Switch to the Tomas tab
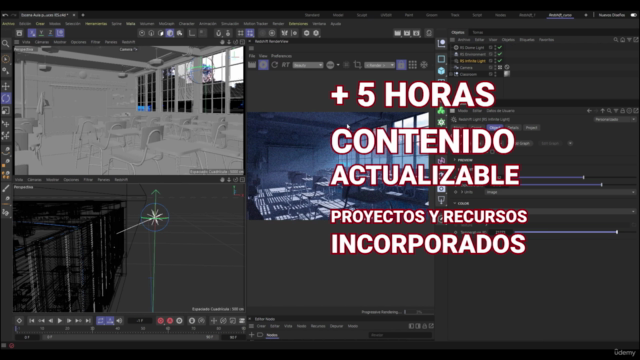The image size is (640, 360). 478,32
